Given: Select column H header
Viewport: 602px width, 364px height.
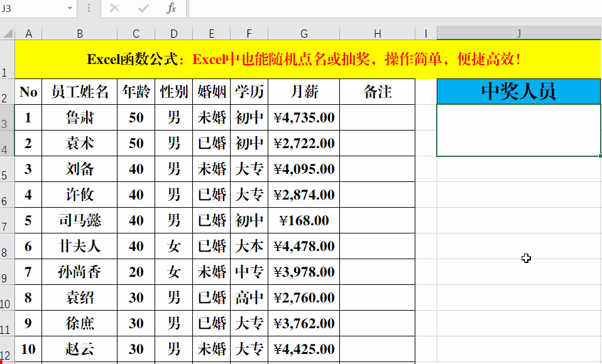Looking at the screenshot, I should click(x=378, y=34).
